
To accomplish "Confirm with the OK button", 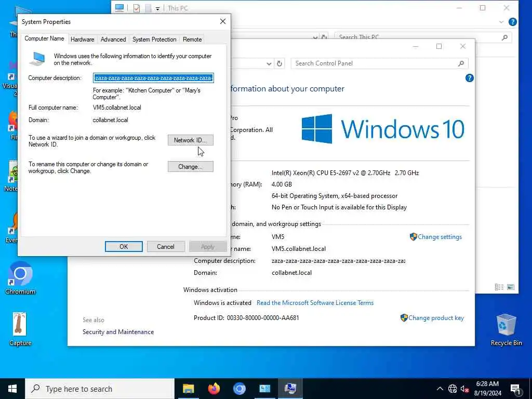I will [124, 247].
